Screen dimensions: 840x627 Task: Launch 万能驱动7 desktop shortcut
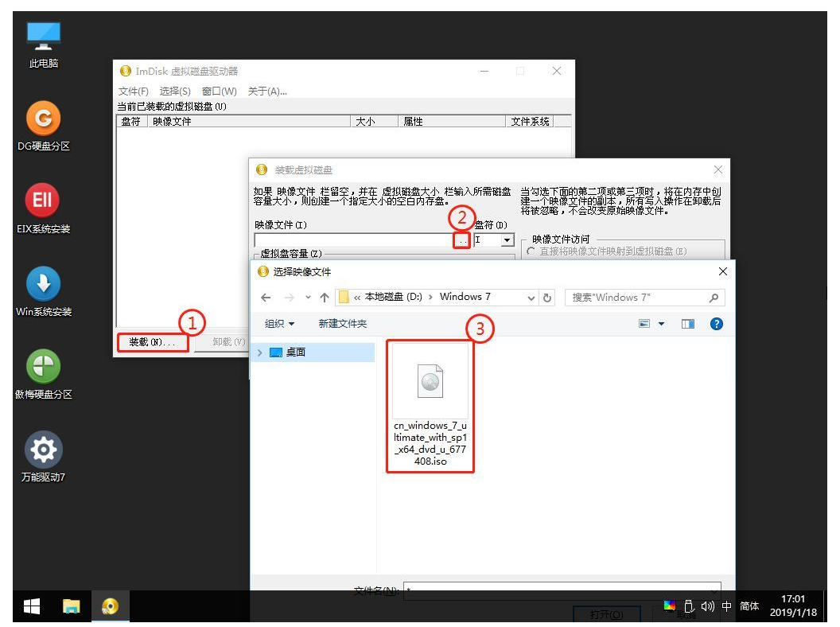[44, 457]
